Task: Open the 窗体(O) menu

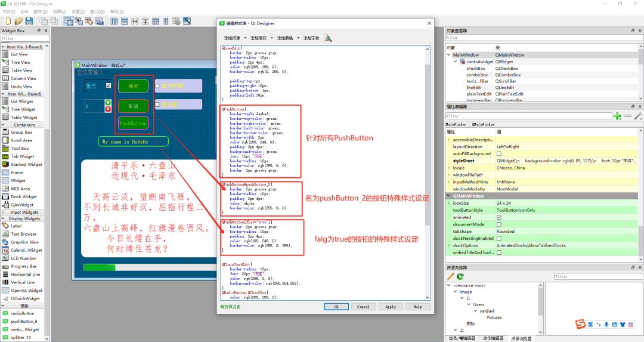Action: point(41,11)
